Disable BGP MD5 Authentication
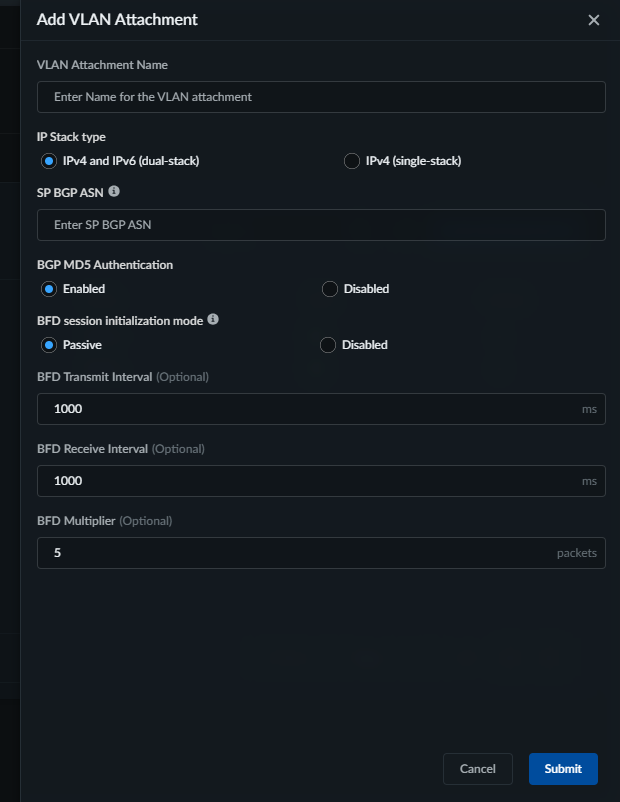Viewport: 620px width, 802px height. coord(330,289)
